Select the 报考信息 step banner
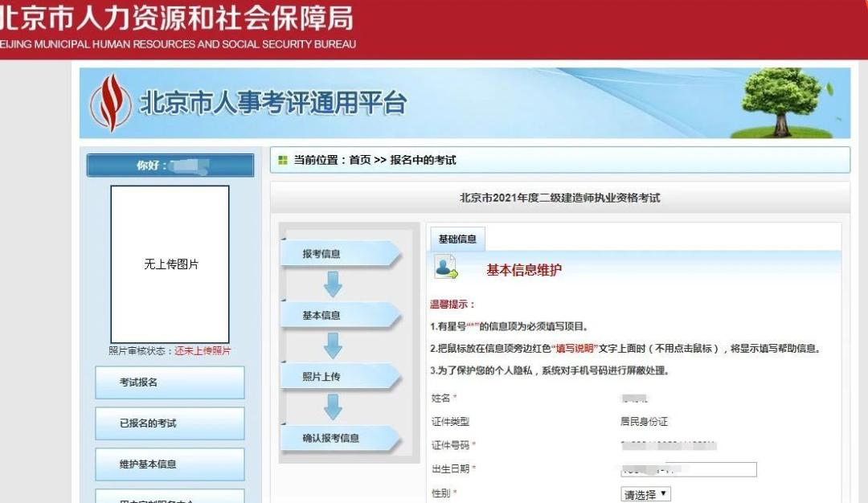The height and width of the screenshot is (503, 868). pos(332,253)
